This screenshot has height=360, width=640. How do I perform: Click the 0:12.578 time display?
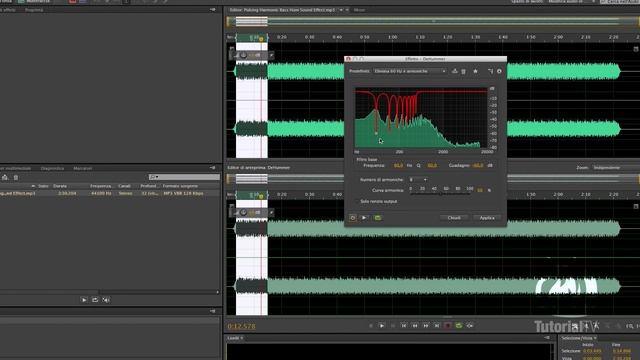click(242, 326)
